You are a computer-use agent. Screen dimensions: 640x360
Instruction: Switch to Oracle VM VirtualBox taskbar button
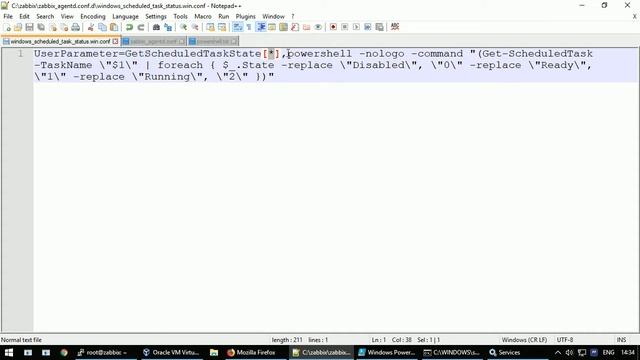[x=171, y=352]
